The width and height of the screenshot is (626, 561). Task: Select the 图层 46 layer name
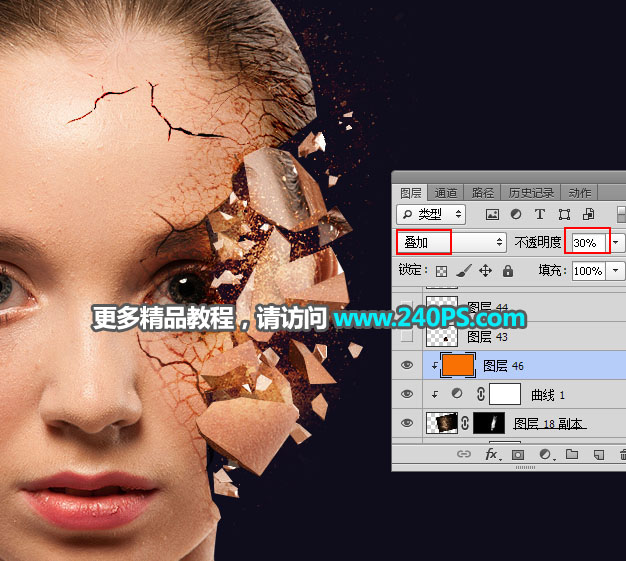(503, 365)
